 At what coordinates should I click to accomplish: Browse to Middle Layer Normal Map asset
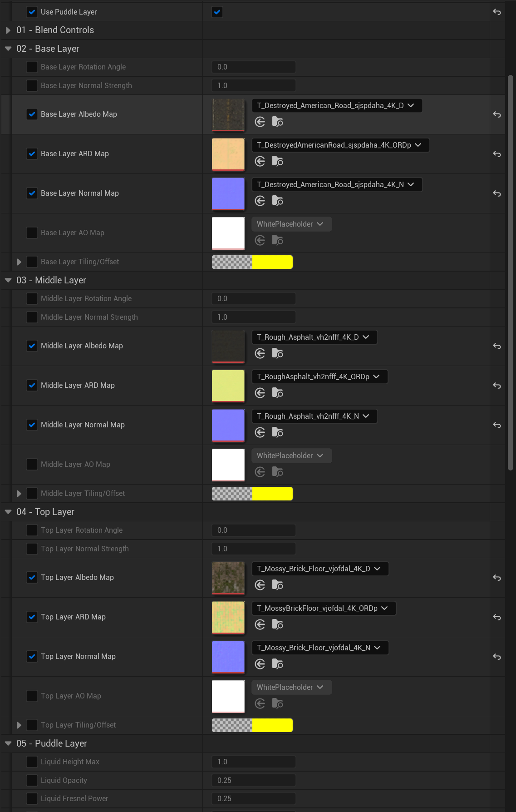277,432
